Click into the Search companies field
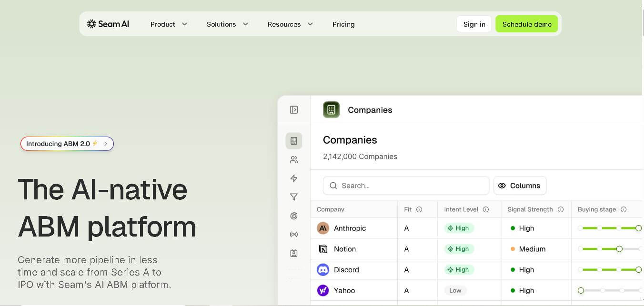The width and height of the screenshot is (644, 306). (x=406, y=186)
